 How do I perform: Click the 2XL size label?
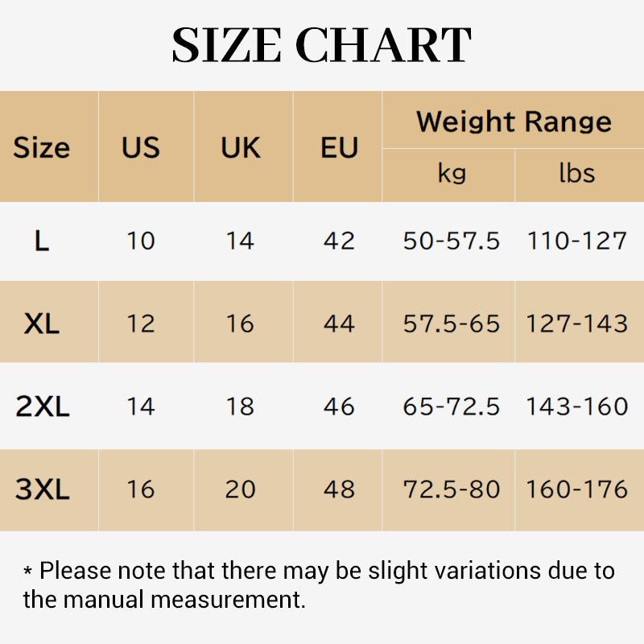[43, 407]
